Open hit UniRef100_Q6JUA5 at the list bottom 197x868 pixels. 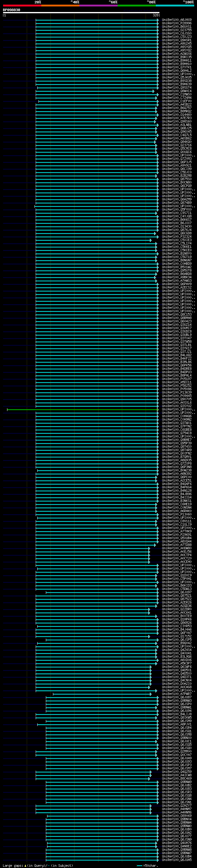click(177, 860)
